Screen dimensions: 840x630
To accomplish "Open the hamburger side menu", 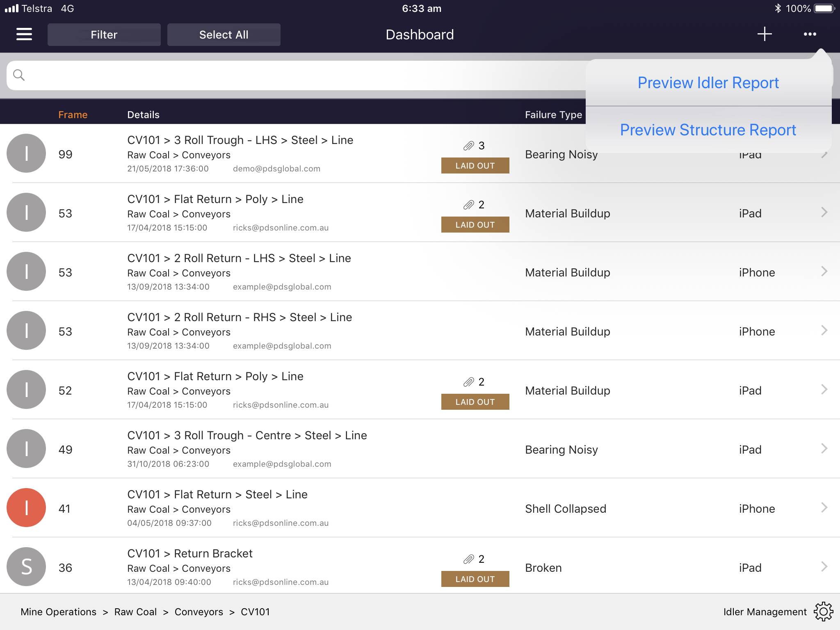I will (24, 34).
